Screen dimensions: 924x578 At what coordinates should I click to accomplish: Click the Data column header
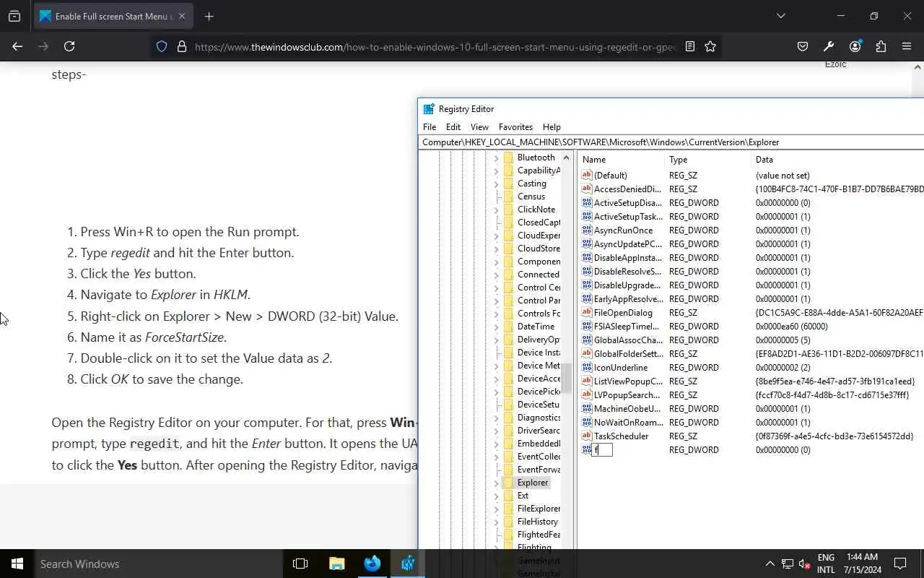click(837, 160)
